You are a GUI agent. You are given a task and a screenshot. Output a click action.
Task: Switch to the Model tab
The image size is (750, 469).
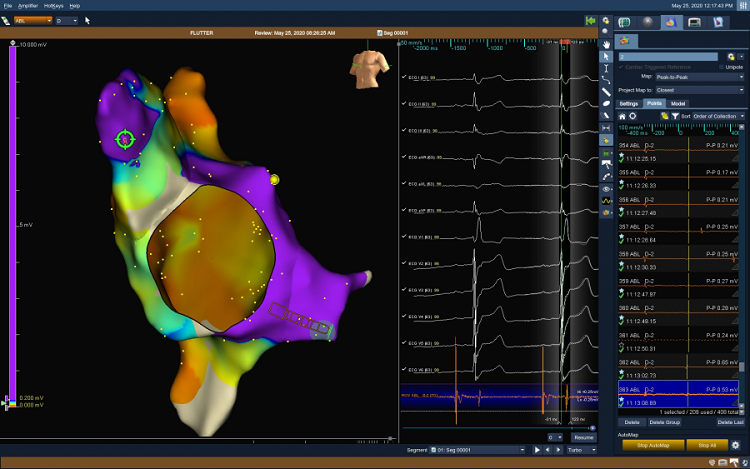point(678,103)
